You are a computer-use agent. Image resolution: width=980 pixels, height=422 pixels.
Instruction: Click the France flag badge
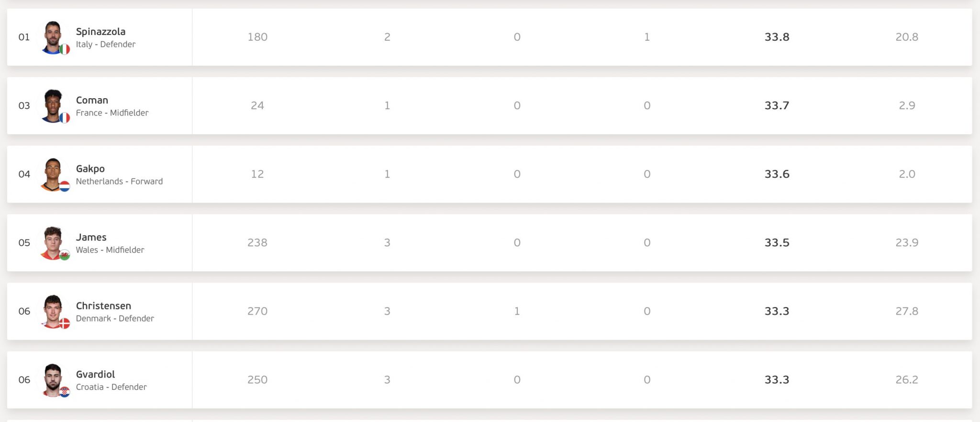click(65, 117)
